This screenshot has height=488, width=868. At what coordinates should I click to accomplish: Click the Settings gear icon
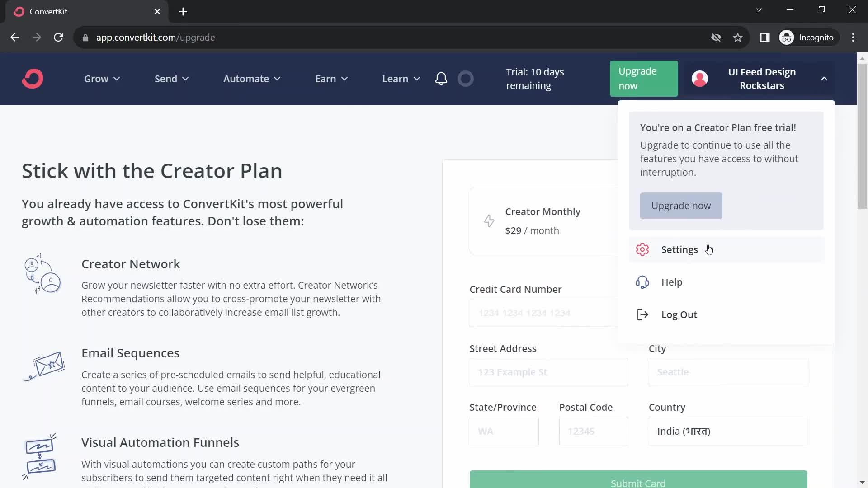pyautogui.click(x=642, y=249)
